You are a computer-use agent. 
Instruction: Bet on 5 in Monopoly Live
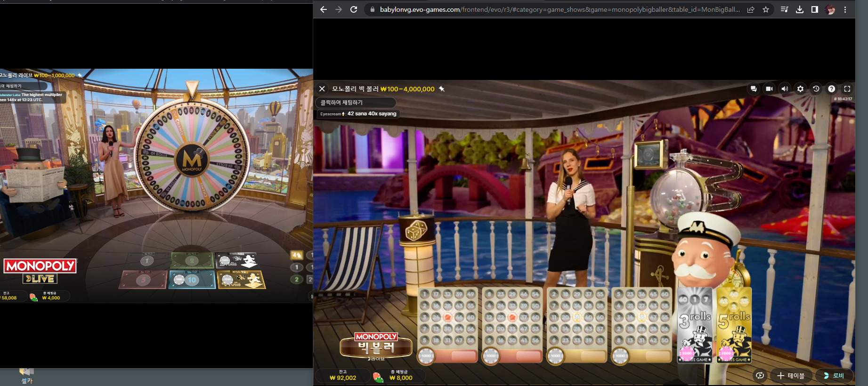(144, 280)
